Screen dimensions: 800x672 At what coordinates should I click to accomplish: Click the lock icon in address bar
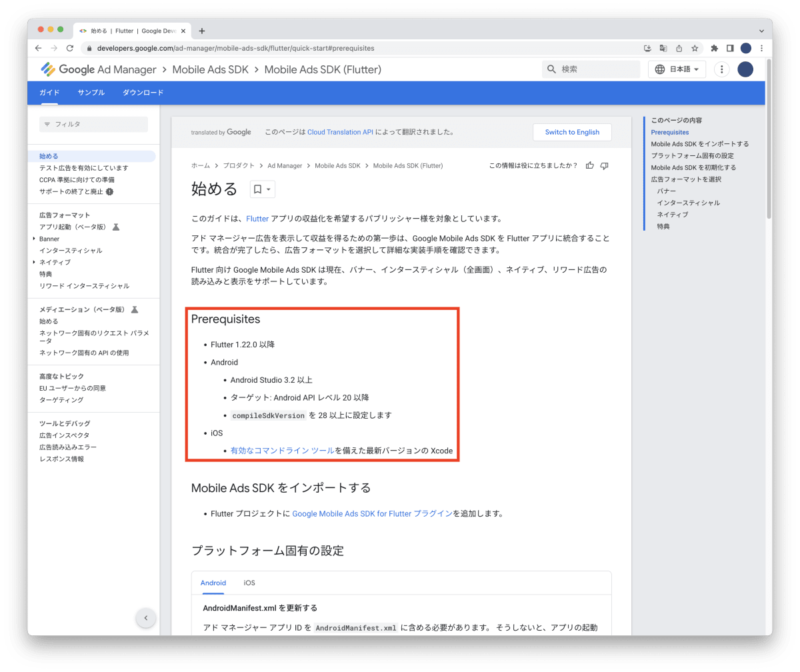(x=89, y=48)
